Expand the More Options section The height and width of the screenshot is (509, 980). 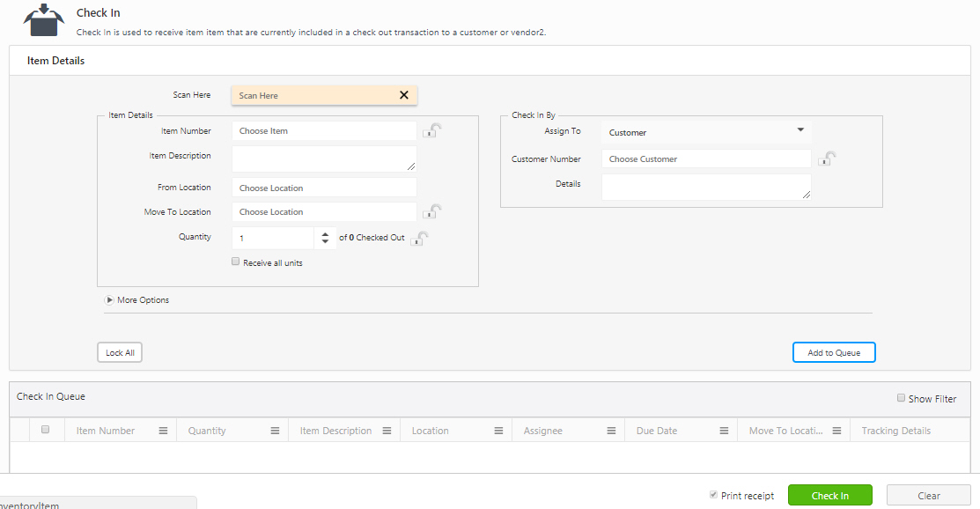pyautogui.click(x=110, y=300)
